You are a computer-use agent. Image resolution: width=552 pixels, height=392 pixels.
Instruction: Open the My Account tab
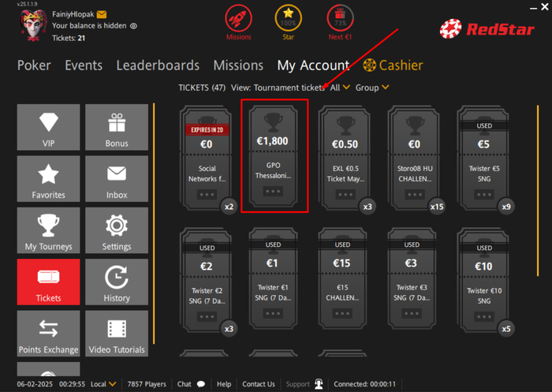tap(313, 66)
